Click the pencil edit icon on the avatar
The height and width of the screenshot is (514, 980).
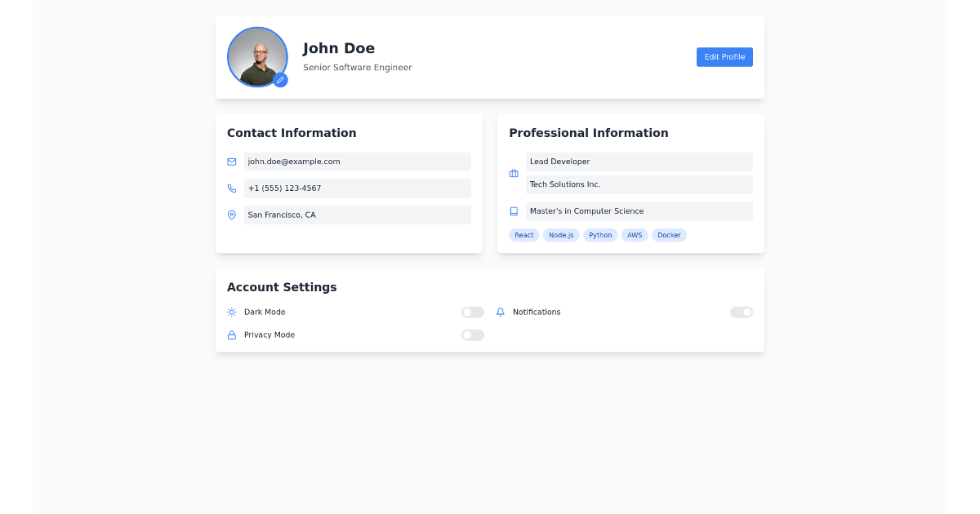[281, 80]
